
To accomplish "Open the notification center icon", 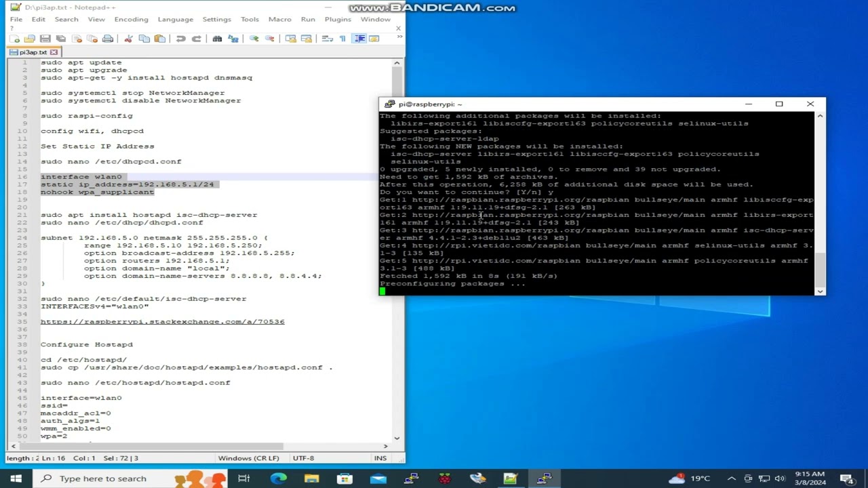I will pyautogui.click(x=849, y=479).
